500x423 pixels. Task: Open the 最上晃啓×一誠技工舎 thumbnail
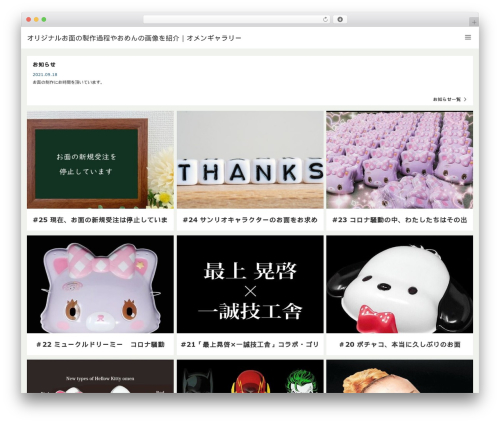click(250, 284)
